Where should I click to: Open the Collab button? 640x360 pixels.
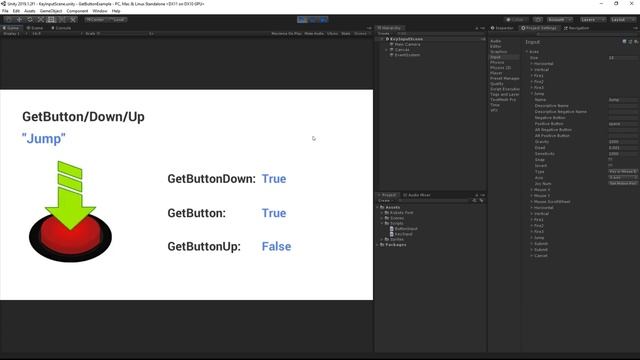(516, 20)
